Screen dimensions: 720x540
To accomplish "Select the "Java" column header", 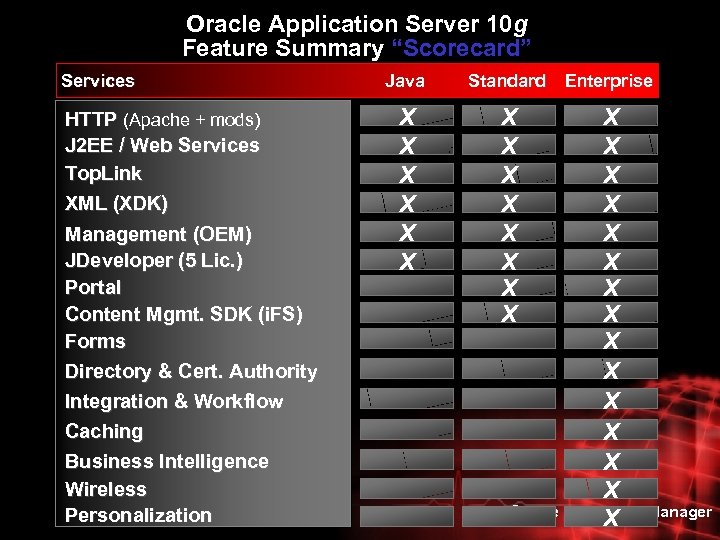I will point(405,81).
